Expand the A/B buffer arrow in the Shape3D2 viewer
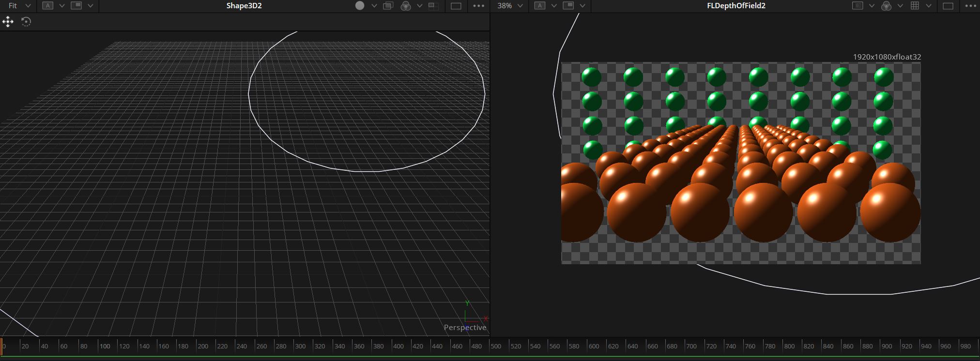Viewport: 980px width, 361px height. pos(62,6)
